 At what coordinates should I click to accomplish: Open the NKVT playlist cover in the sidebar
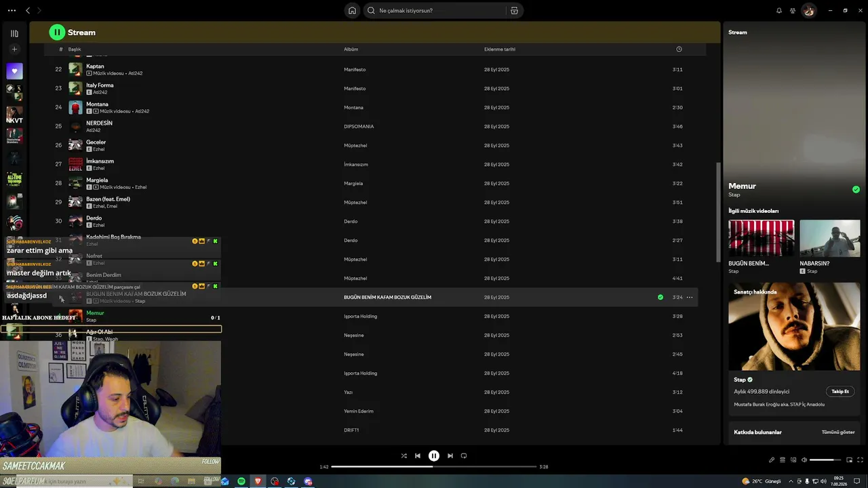pos(14,115)
